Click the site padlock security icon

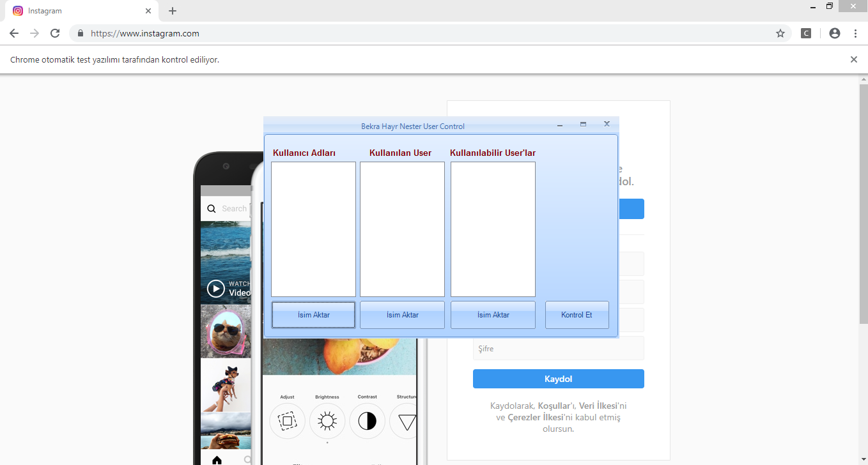(81, 33)
